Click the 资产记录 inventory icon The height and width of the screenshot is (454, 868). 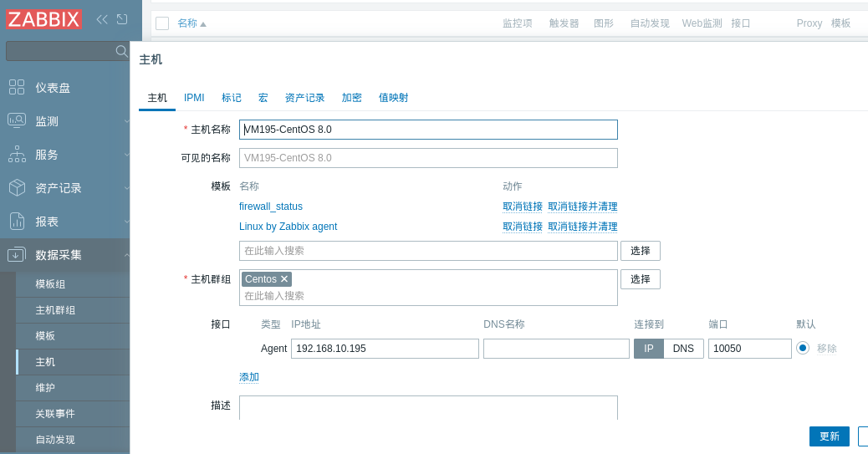[x=17, y=187]
